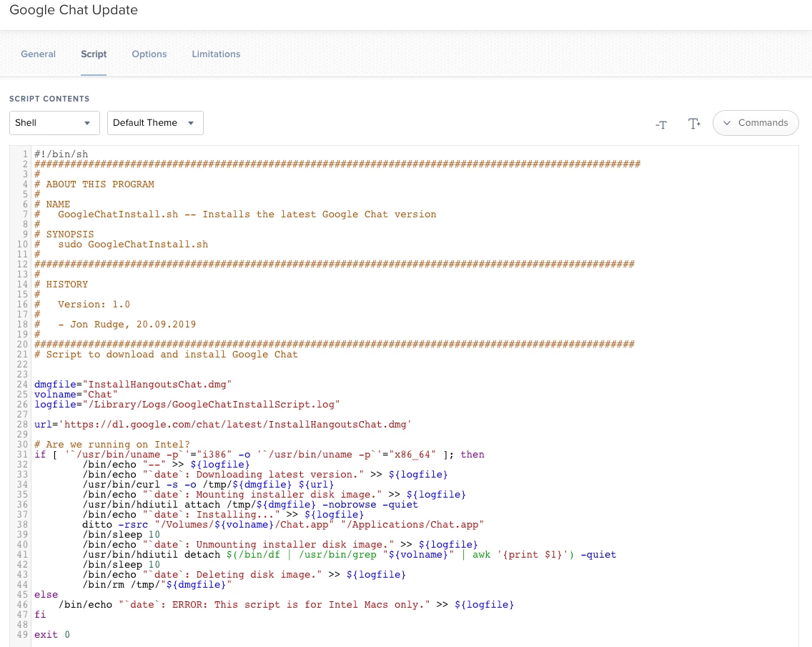This screenshot has height=647, width=812.
Task: Click the 'sudo GoogleChatInstall.sh' comment line
Action: point(122,244)
